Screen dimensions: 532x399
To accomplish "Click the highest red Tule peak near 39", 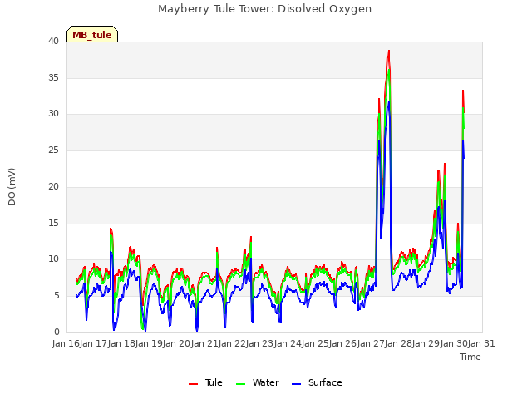I will tap(389, 51).
